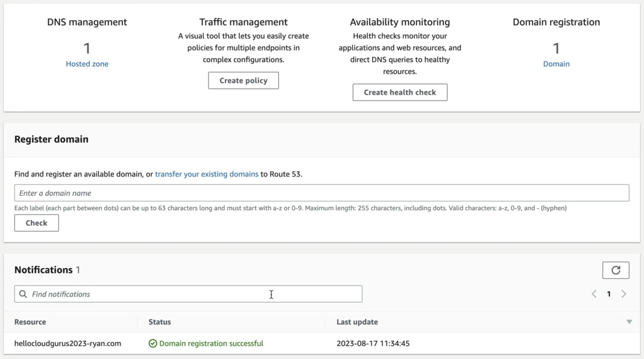Click the registered domain count number 1
644x359 pixels.
tap(556, 48)
